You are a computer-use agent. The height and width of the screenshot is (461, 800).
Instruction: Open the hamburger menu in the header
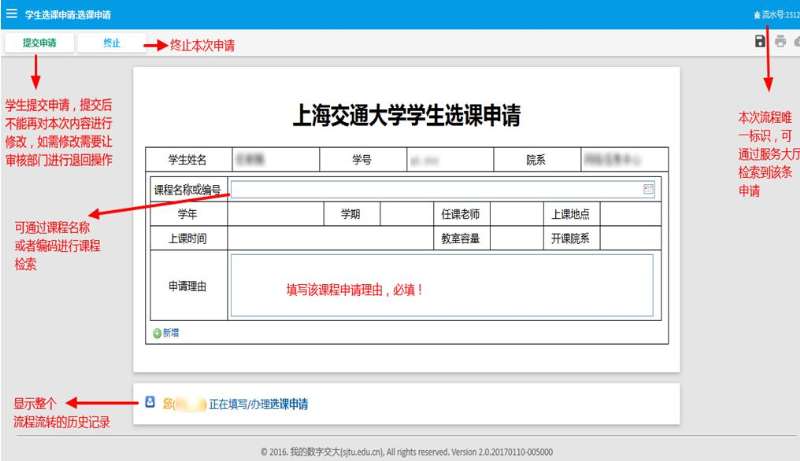coord(12,14)
